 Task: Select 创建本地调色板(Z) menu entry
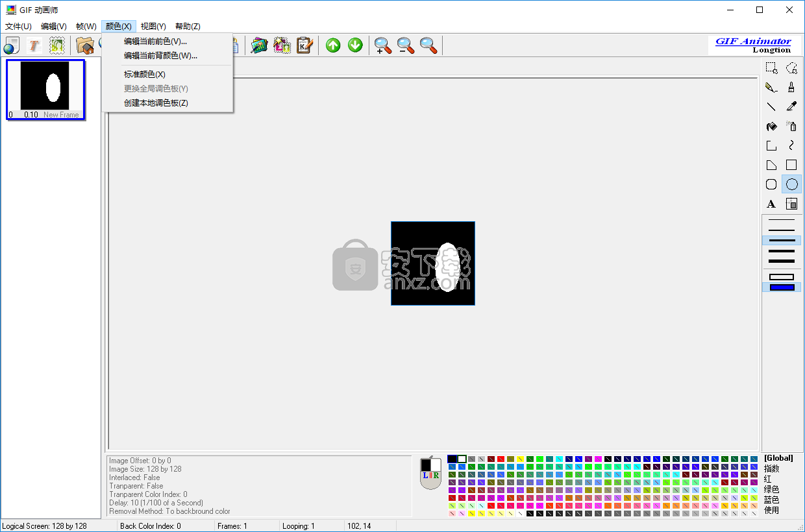(156, 103)
